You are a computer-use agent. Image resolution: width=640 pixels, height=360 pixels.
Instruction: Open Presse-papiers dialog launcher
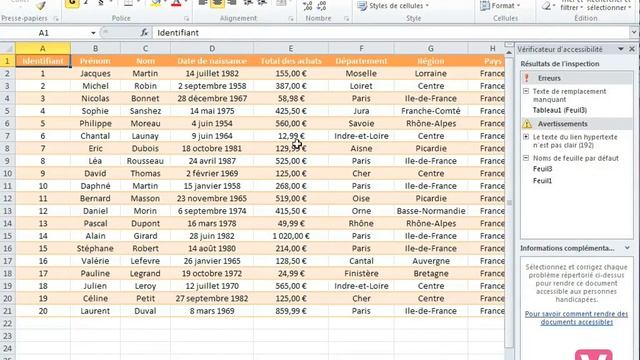(x=56, y=19)
